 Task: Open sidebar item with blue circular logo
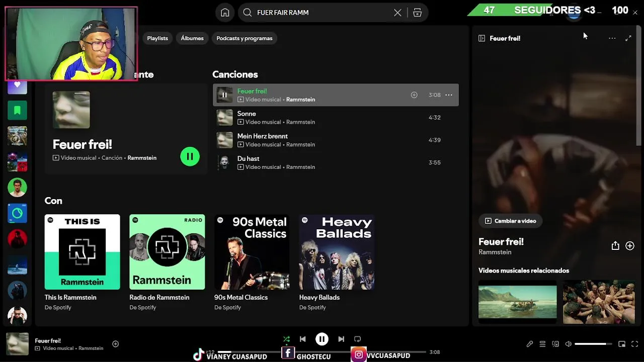coord(17,213)
